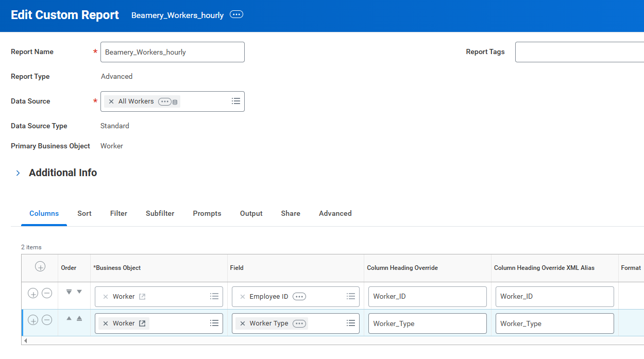Expand the Additional Info section
Image resolution: width=644 pixels, height=359 pixels.
(x=18, y=173)
